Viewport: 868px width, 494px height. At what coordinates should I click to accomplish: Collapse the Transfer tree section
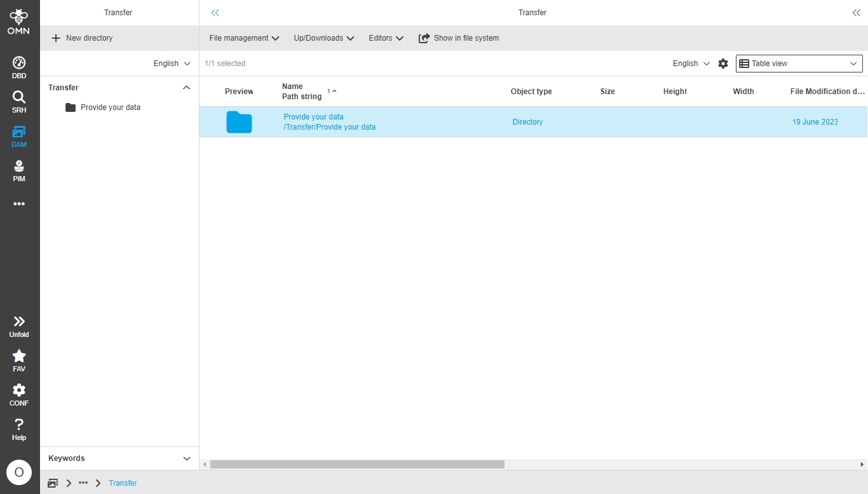[186, 88]
